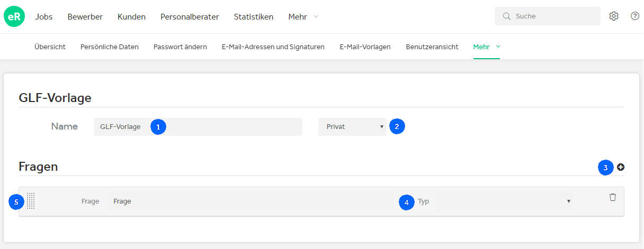Open the E-Mail-Vorlagen tab
The width and height of the screenshot is (644, 249).
point(365,47)
